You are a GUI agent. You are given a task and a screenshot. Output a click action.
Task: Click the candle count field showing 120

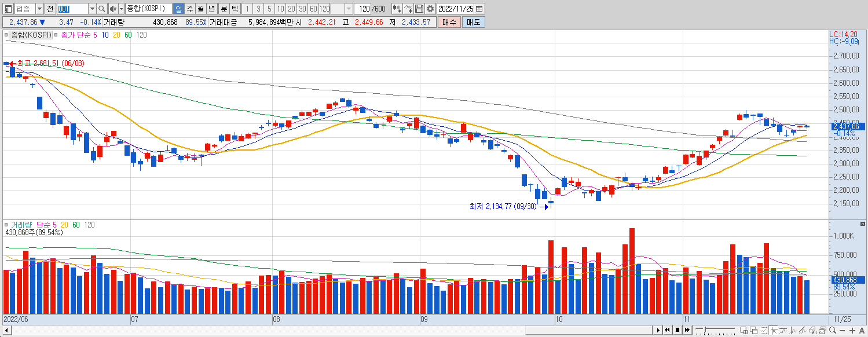point(363,9)
